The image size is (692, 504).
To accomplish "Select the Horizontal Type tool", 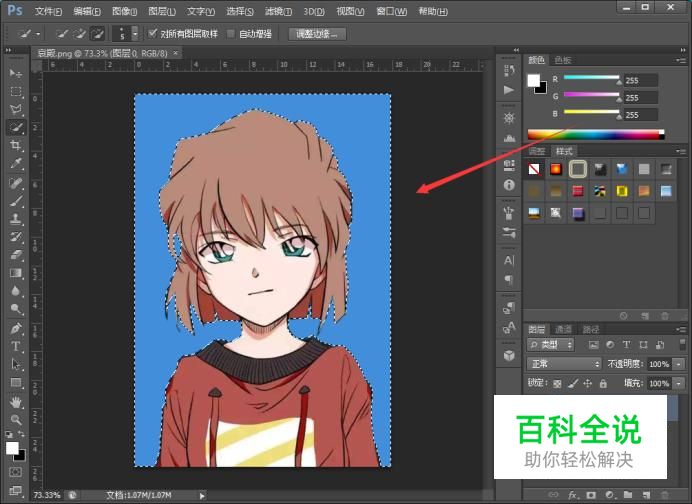I will [16, 346].
